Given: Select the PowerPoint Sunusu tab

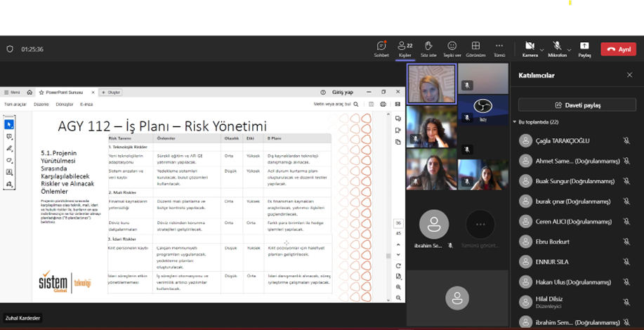Looking at the screenshot, I should click(x=64, y=92).
